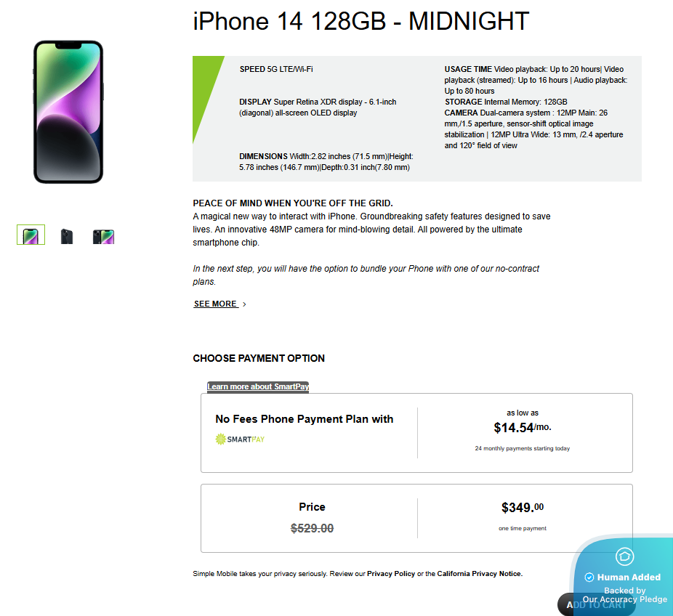Open the Privacy Policy link
Viewport: 673px width, 616px height.
coord(391,574)
